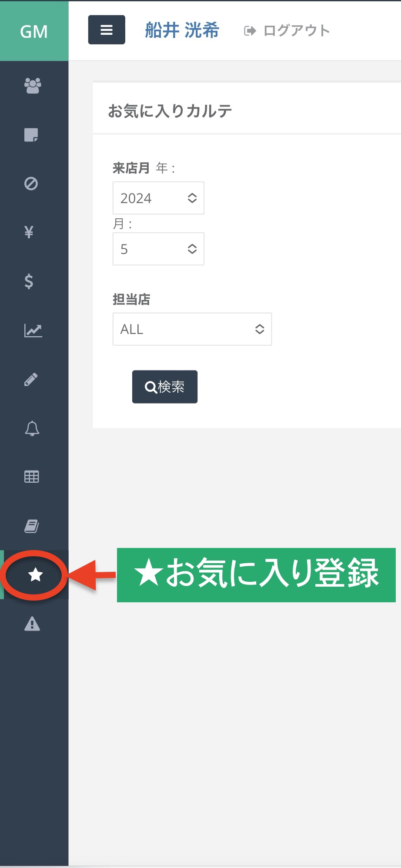The image size is (401, 868).
Task: Open the warning triangle sidebar icon
Action: point(32,624)
